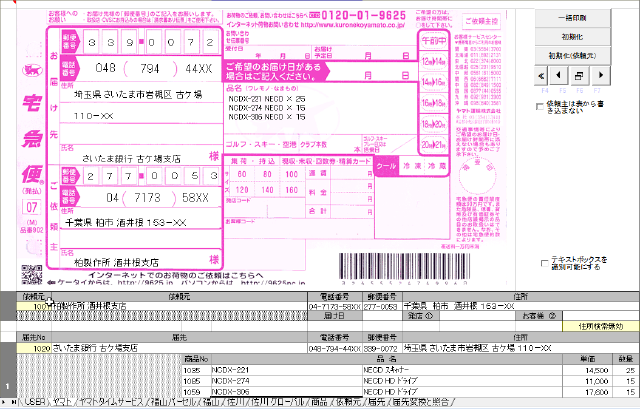Click the 一括印刷 button

coord(572,18)
